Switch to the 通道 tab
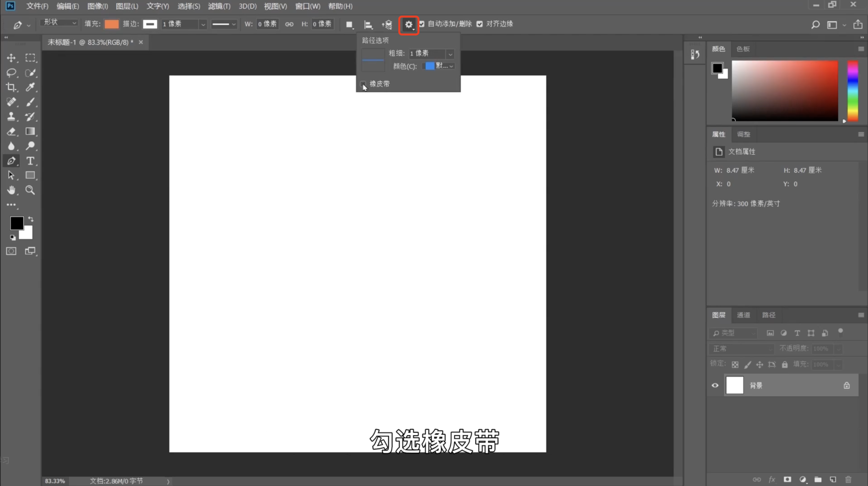This screenshot has width=868, height=486. (x=743, y=315)
